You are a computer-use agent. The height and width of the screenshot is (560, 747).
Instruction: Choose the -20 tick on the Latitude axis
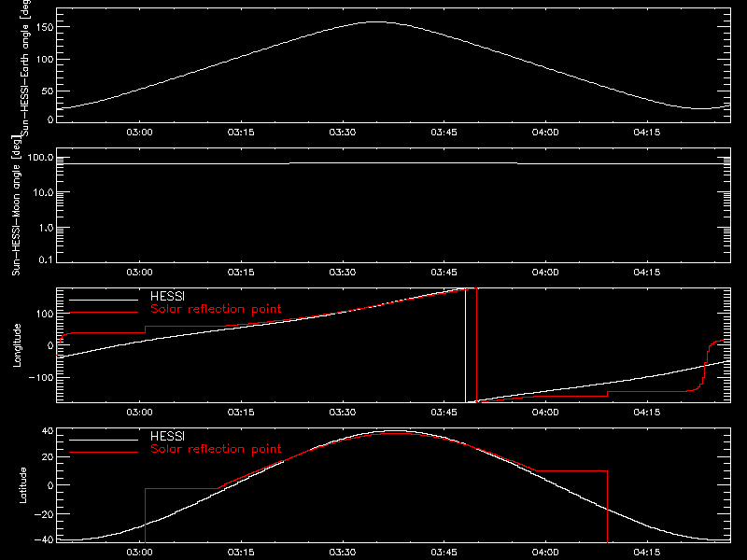(x=44, y=514)
